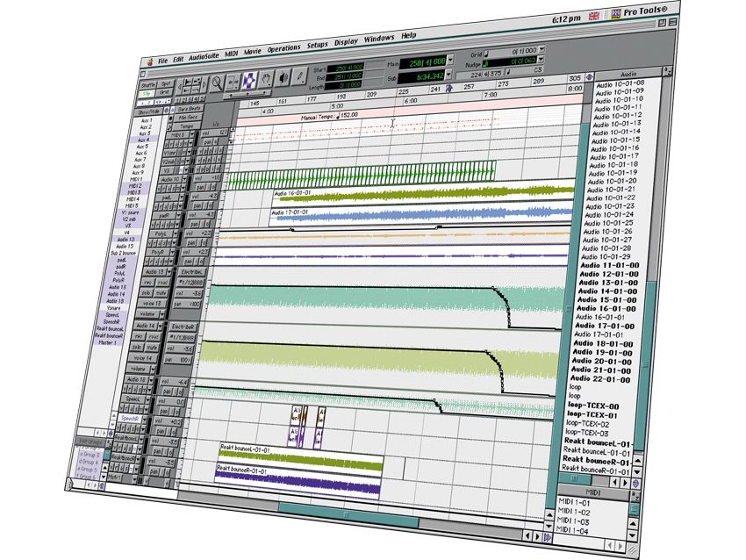The height and width of the screenshot is (560, 746).
Task: Select the Grabber hand tool
Action: pos(265,77)
